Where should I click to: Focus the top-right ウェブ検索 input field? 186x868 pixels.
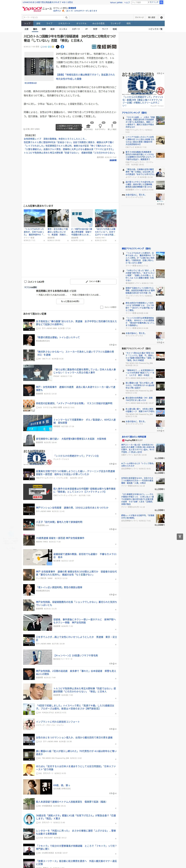click(139, 2)
